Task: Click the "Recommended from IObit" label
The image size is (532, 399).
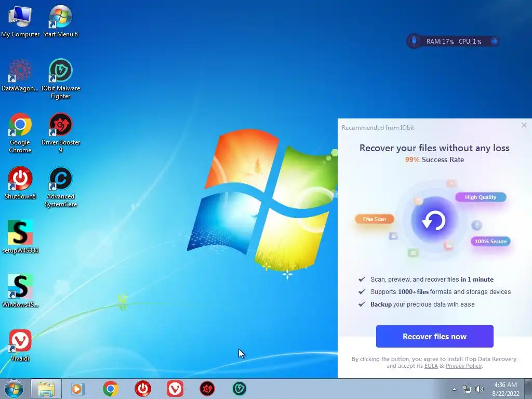Action: pyautogui.click(x=378, y=128)
